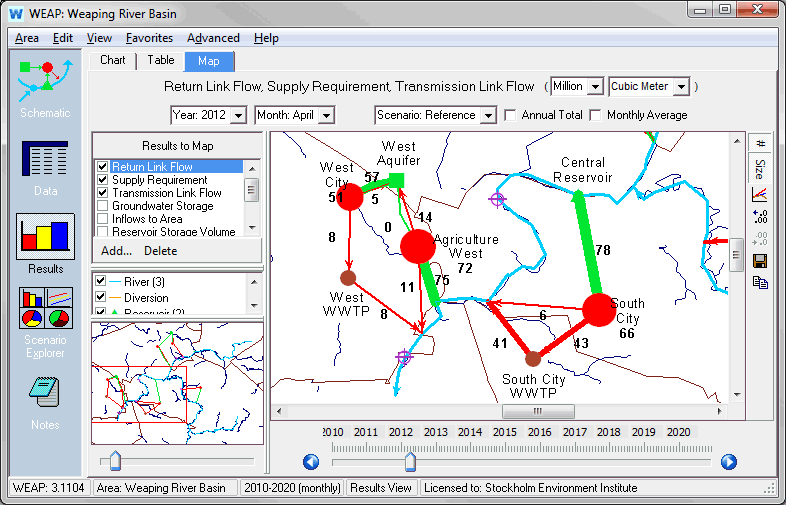Click the increase decimal places icon
This screenshot has height=505, width=786.
click(x=760, y=217)
